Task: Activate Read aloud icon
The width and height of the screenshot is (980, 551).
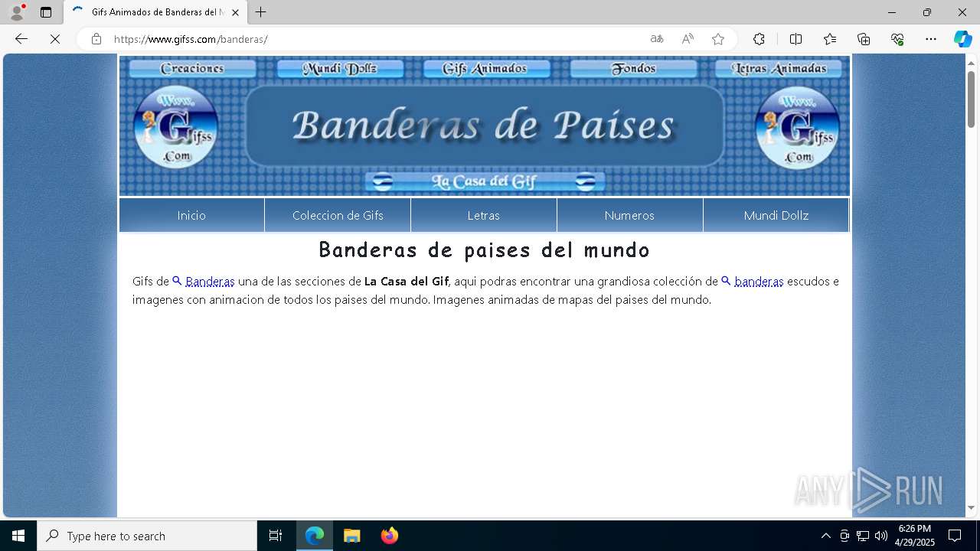Action: [688, 39]
